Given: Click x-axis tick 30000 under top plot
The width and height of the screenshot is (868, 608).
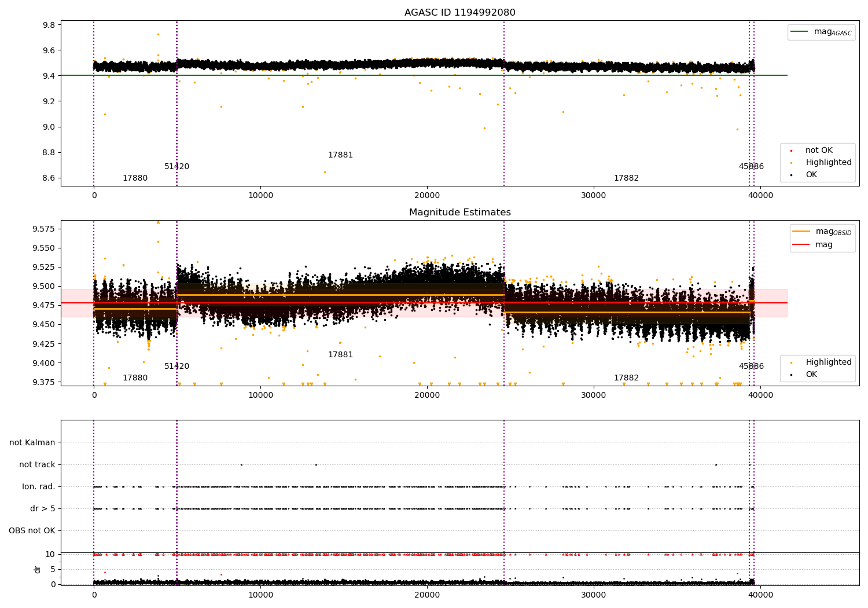Looking at the screenshot, I should [594, 195].
